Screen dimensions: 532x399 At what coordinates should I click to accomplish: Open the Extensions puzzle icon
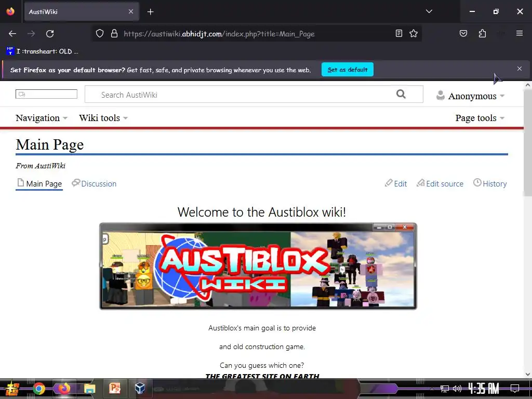pos(482,33)
